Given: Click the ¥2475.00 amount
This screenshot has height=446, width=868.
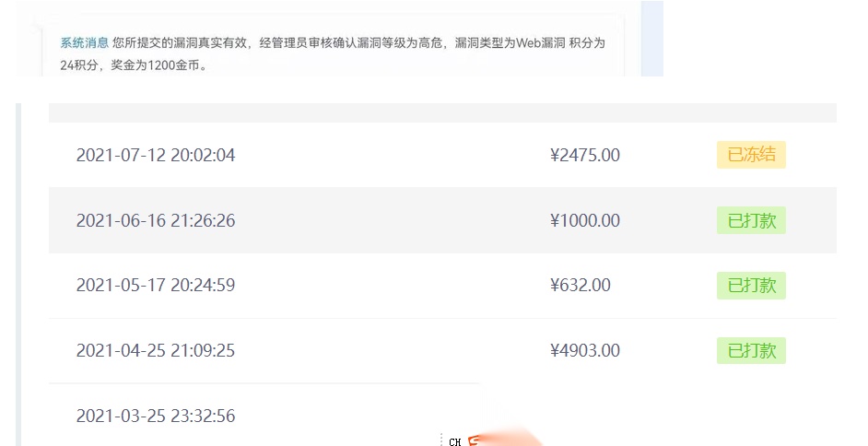Looking at the screenshot, I should (584, 155).
